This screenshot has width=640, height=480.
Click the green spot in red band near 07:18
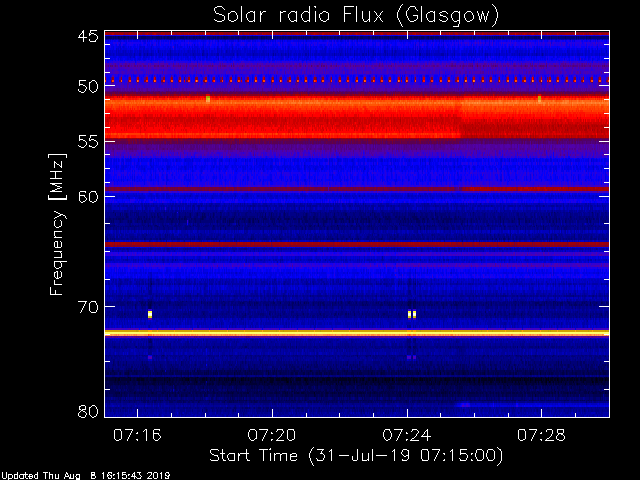pyautogui.click(x=208, y=99)
